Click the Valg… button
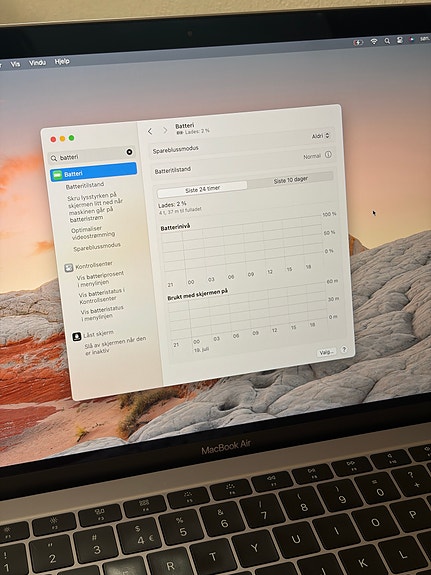Viewport: 431px width, 575px height. (x=326, y=352)
